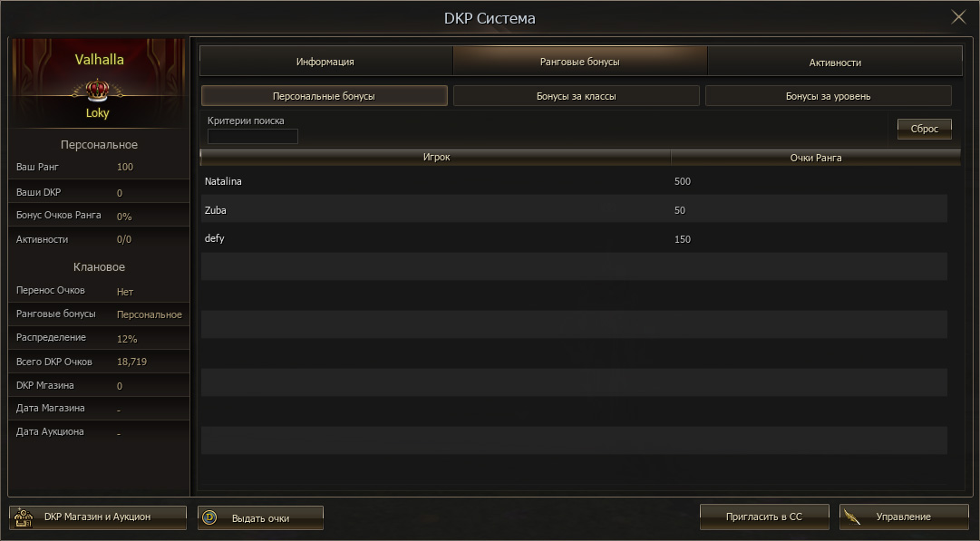This screenshot has height=541, width=980.
Task: Switch to the Информация tab
Action: 325,62
